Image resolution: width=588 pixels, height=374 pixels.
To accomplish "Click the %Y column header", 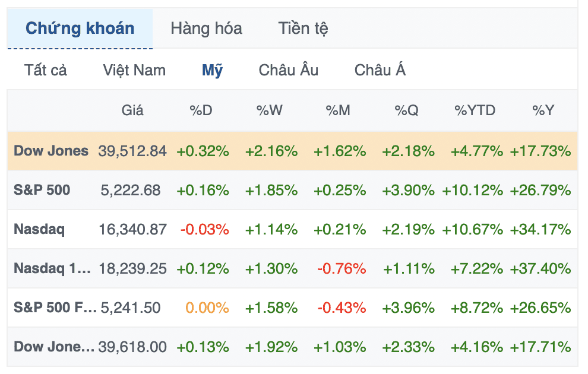I will pyautogui.click(x=543, y=110).
